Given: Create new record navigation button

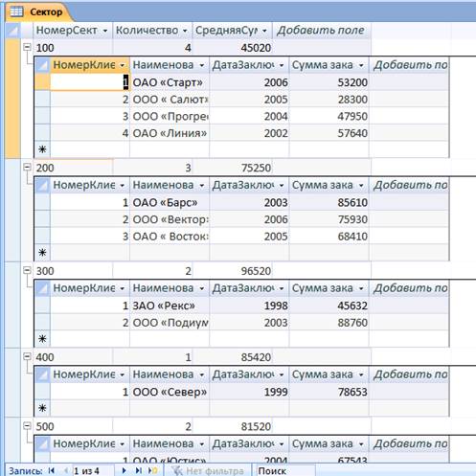Looking at the screenshot, I should (x=153, y=470).
